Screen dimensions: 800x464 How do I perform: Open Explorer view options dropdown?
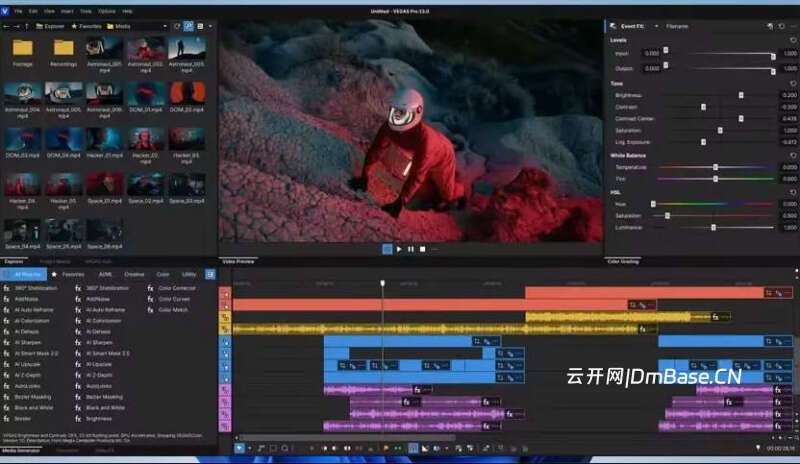point(210,26)
